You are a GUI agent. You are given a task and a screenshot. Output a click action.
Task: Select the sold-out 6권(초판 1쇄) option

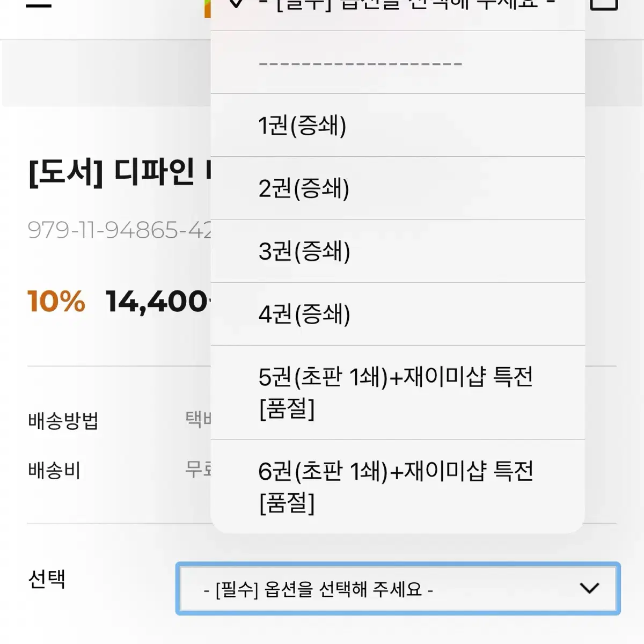(x=397, y=487)
